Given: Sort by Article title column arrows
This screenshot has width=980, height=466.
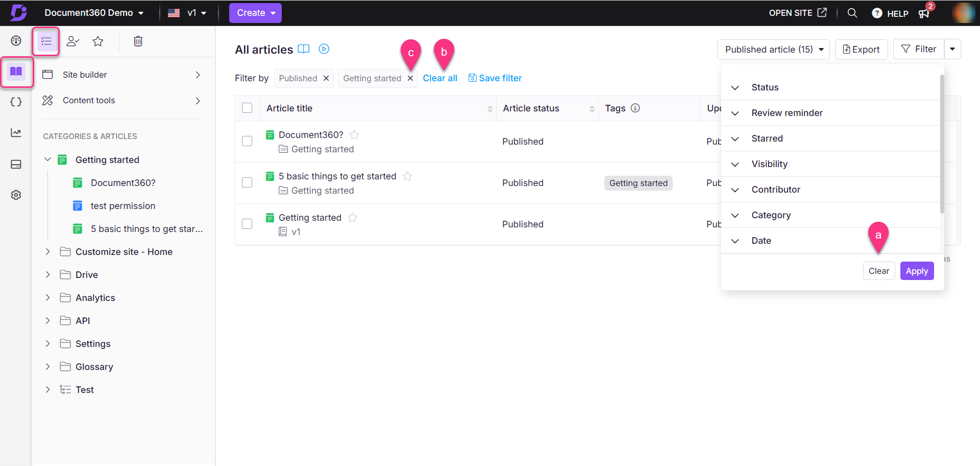Looking at the screenshot, I should click(490, 108).
